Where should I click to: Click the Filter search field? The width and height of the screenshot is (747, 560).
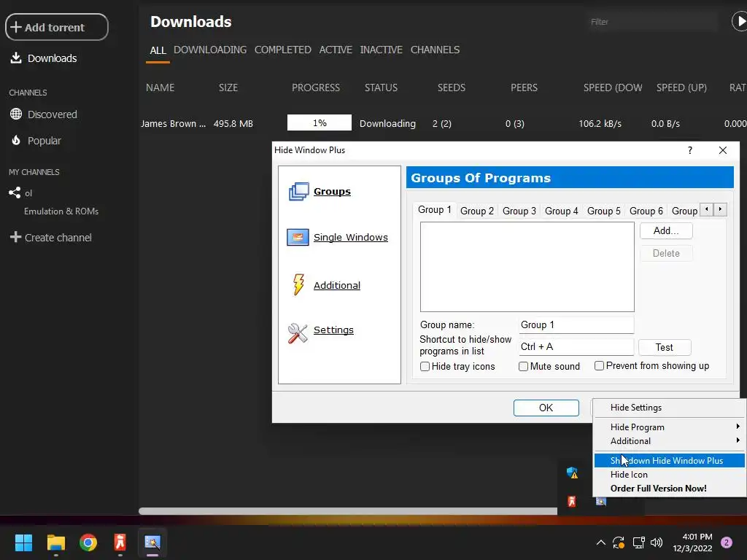[x=653, y=21]
